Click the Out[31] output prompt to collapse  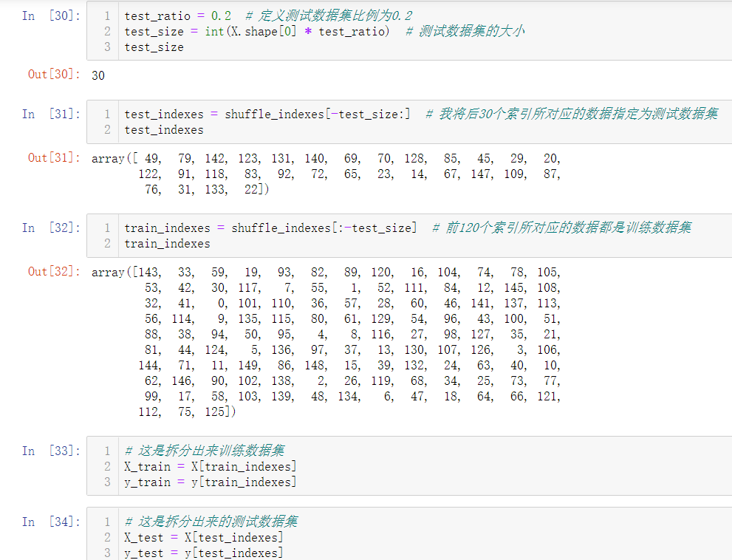click(x=54, y=158)
